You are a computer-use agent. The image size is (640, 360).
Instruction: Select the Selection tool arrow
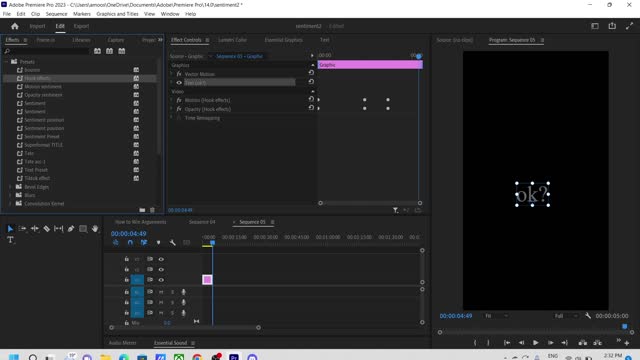pyautogui.click(x=10, y=229)
